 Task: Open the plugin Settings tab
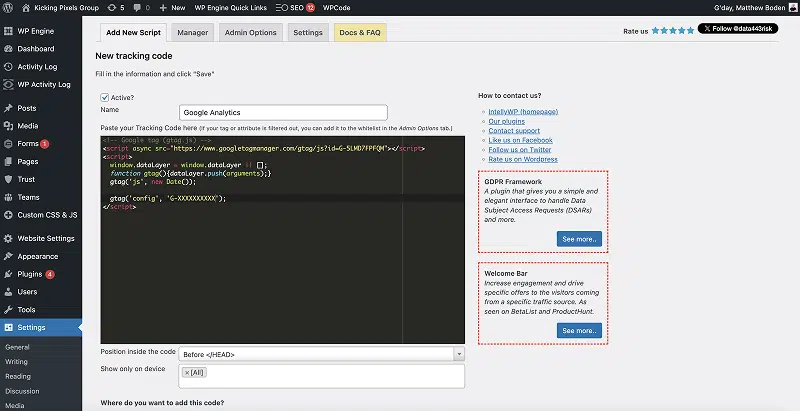(x=308, y=33)
